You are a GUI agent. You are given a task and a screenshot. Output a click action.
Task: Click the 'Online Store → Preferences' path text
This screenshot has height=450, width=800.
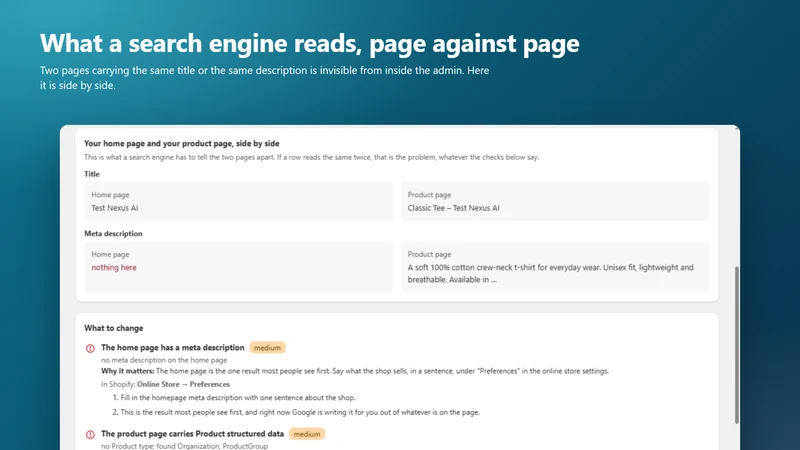point(183,384)
